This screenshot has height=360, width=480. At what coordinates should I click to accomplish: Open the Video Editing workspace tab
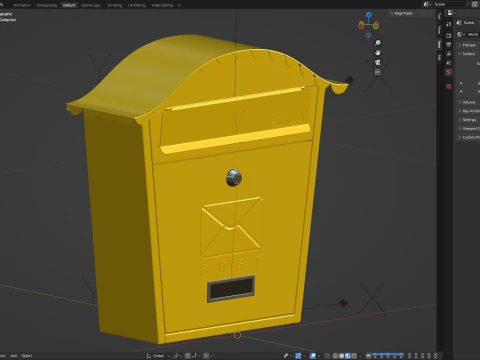162,5
